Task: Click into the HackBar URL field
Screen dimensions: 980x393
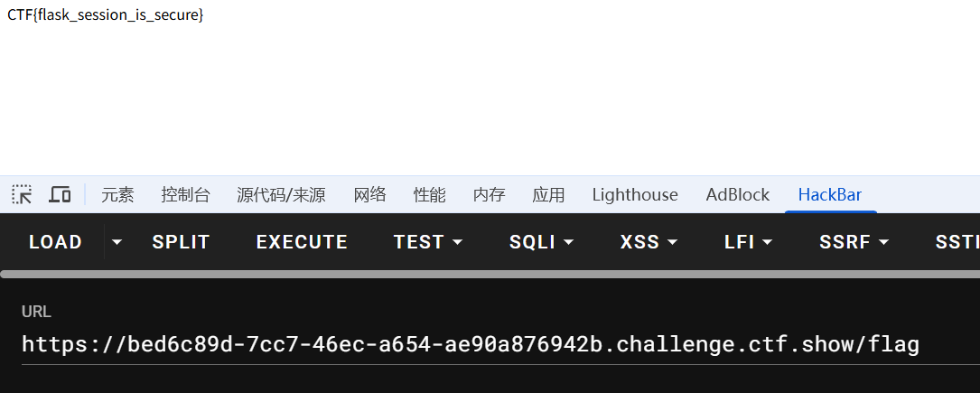Action: (x=470, y=344)
